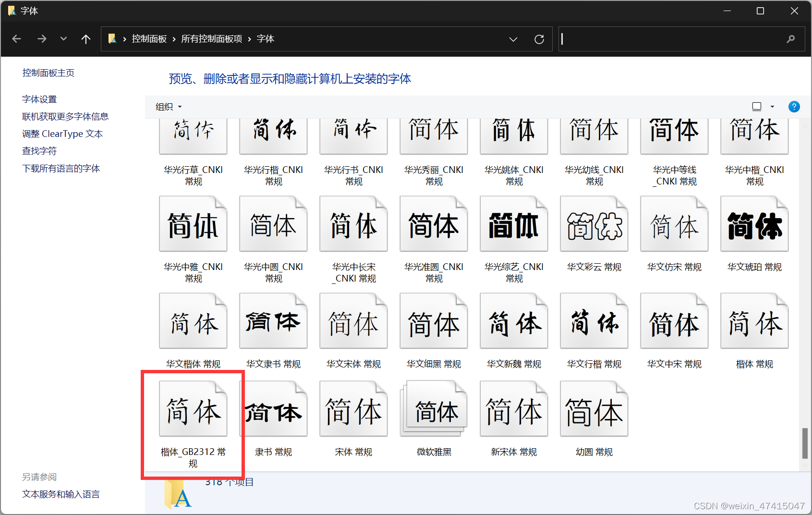The height and width of the screenshot is (515, 812).
Task: Click the search magnifier icon
Action: pos(791,39)
